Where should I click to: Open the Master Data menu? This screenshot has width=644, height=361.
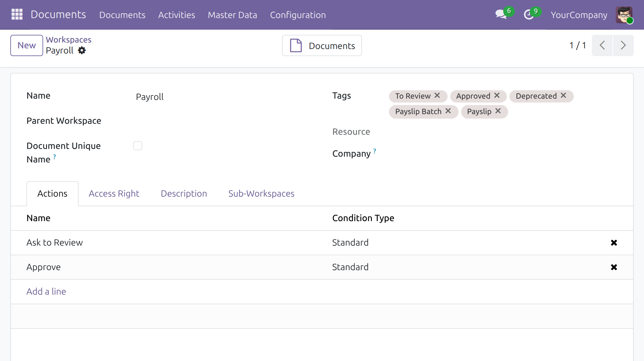pyautogui.click(x=232, y=15)
